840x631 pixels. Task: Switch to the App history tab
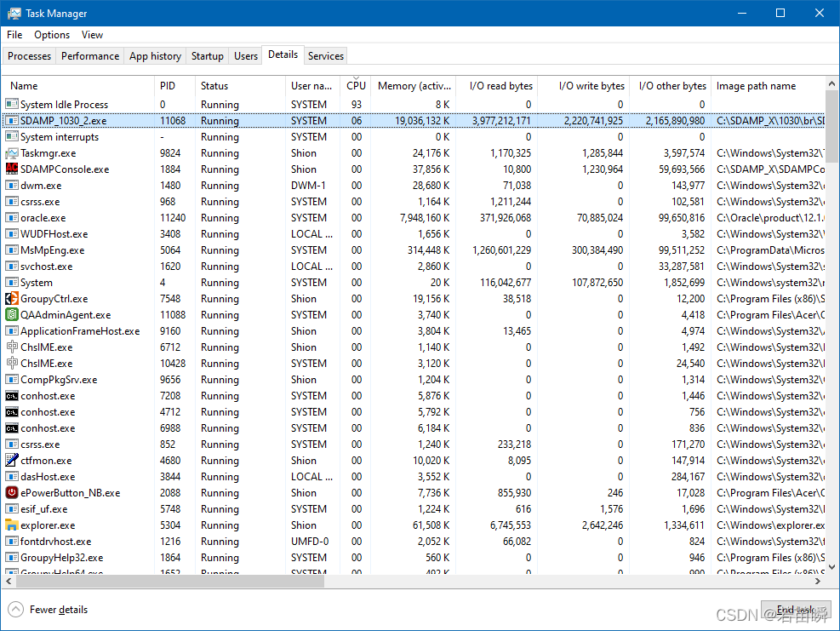pos(156,55)
